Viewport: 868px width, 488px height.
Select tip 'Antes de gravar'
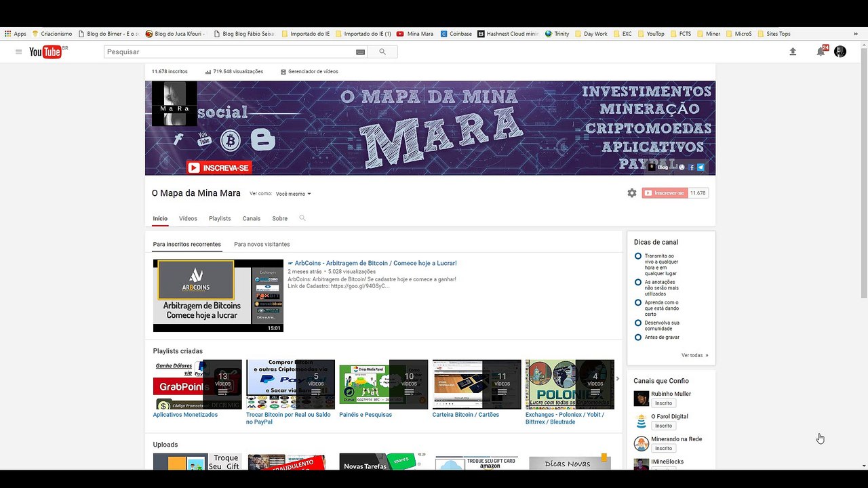coord(656,338)
